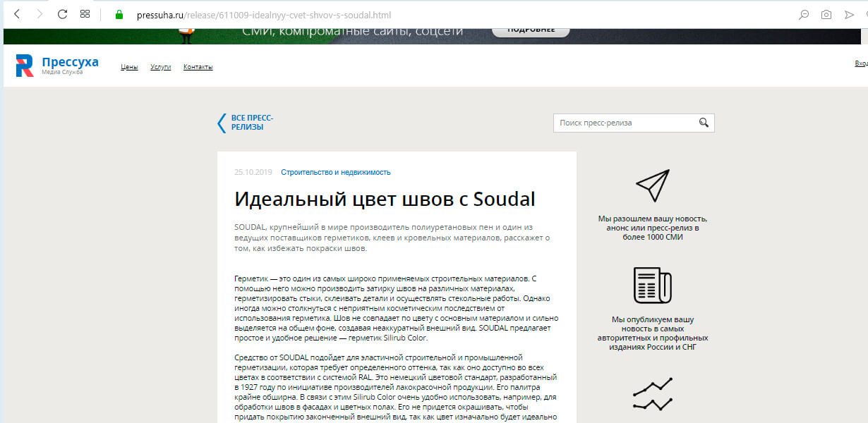Viewport: 868px width, 423px height.
Task: Click the blue back chevron icon
Action: [222, 123]
